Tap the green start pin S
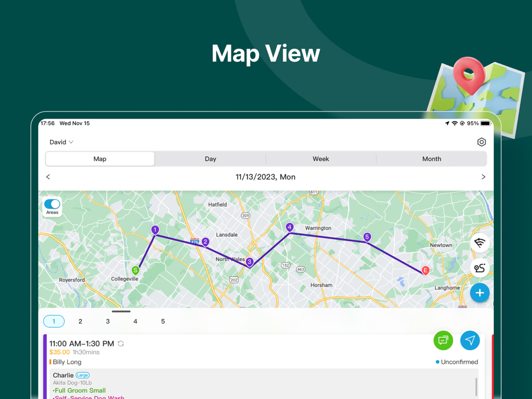The image size is (532, 399). (x=135, y=270)
